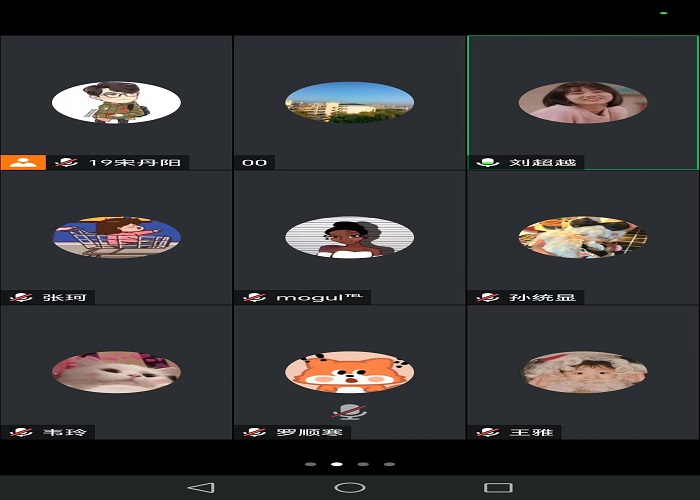700x500 pixels.
Task: Tap muted mic icon next to 韦玲
Action: pos(21,432)
